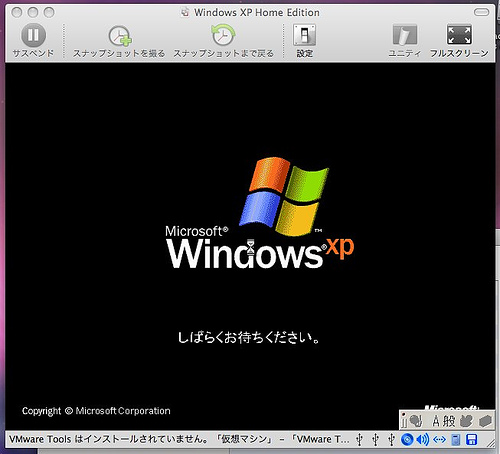This screenshot has height=454, width=500.
Task: Click the red close window button
Action: [x=17, y=12]
